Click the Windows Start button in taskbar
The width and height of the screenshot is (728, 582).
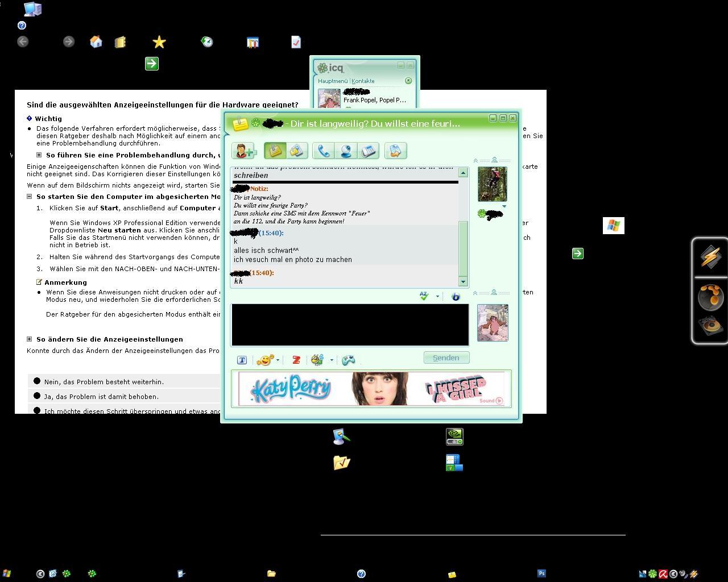(7, 574)
